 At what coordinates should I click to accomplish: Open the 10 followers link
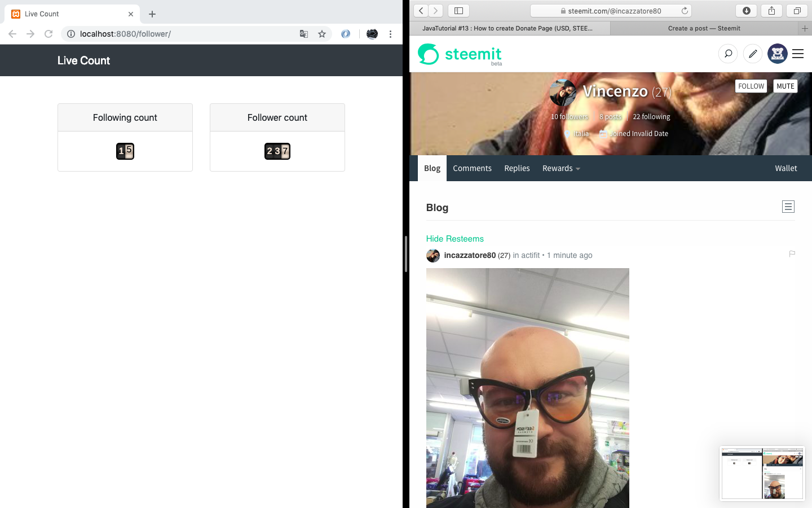point(570,117)
